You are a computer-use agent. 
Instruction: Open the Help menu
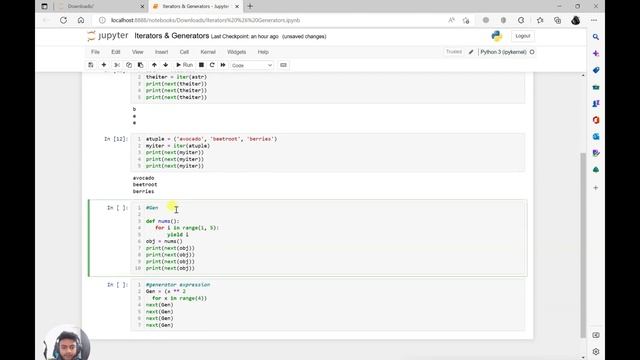(x=263, y=52)
